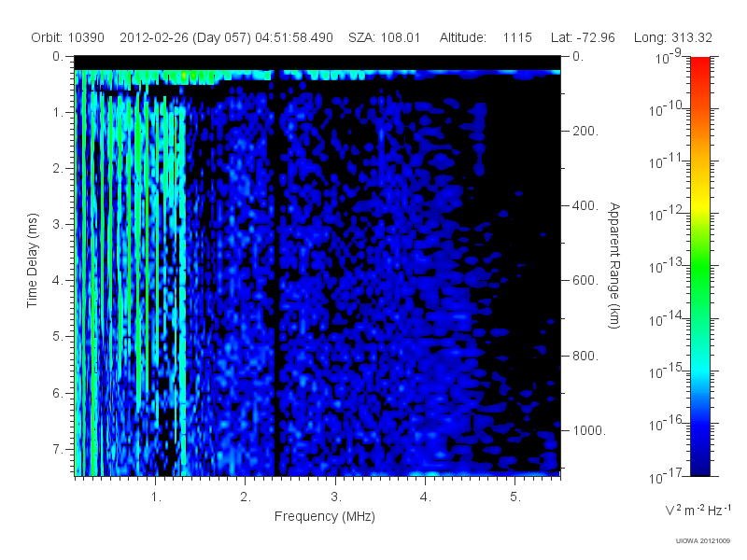Click the 0. tick on Time Delay axis

[x=58, y=56]
